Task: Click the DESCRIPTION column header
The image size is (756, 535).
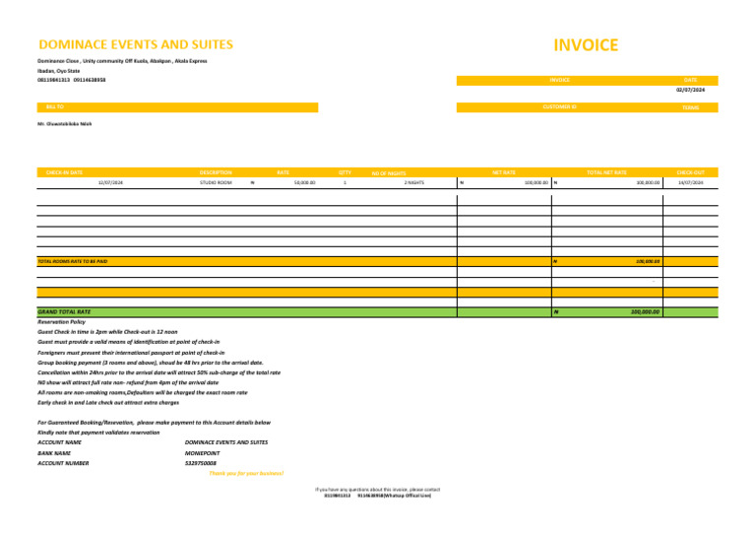Action: 216,172
